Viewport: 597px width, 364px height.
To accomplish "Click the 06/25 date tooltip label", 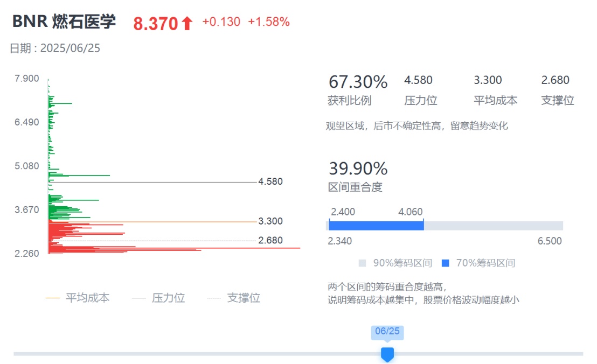I will coord(387,331).
